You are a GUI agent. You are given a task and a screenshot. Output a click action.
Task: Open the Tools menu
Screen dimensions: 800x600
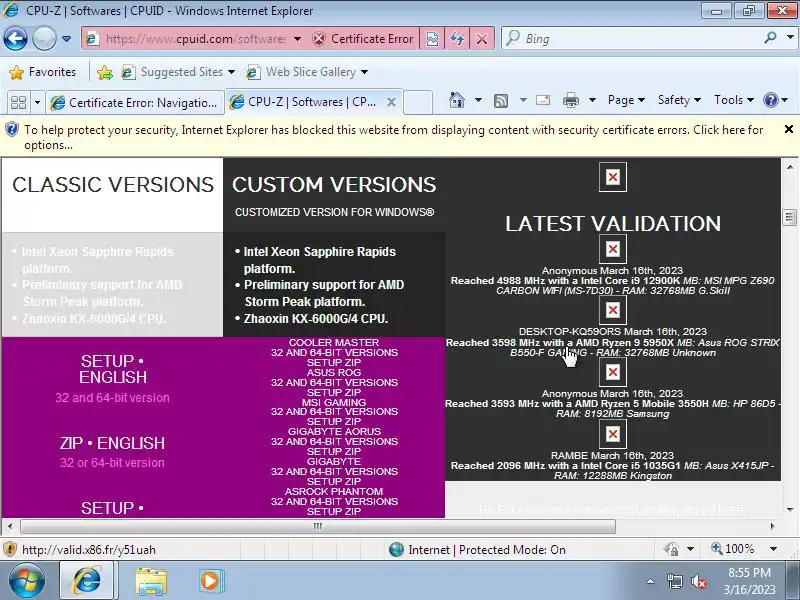(x=734, y=100)
